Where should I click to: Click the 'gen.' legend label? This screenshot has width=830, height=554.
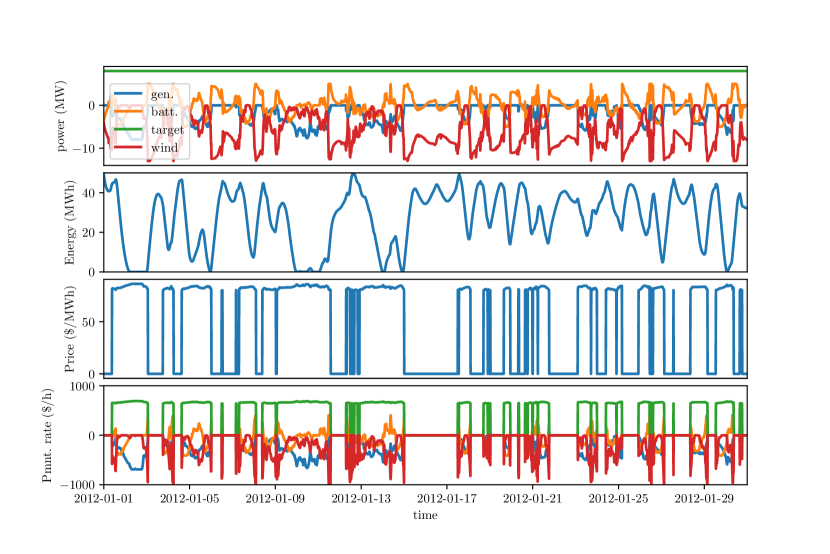(162, 94)
